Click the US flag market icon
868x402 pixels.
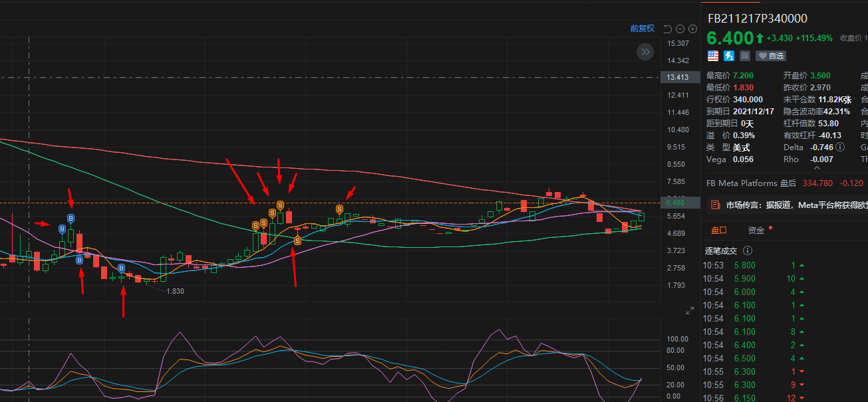pos(712,56)
